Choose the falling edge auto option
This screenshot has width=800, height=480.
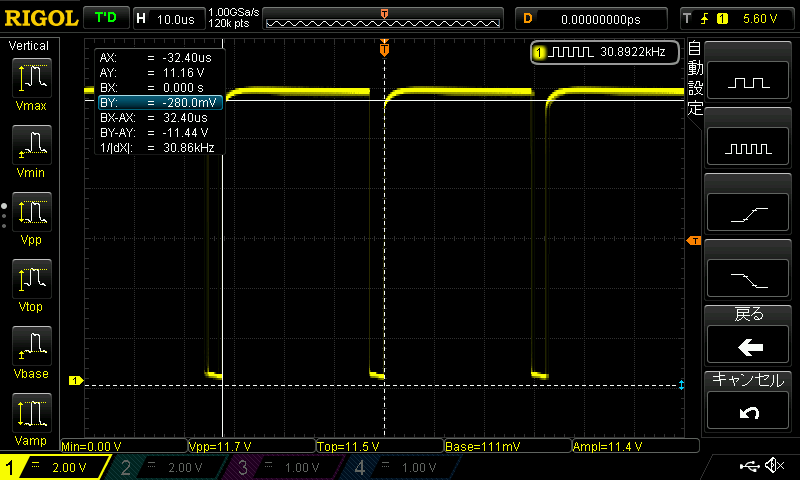(x=748, y=280)
